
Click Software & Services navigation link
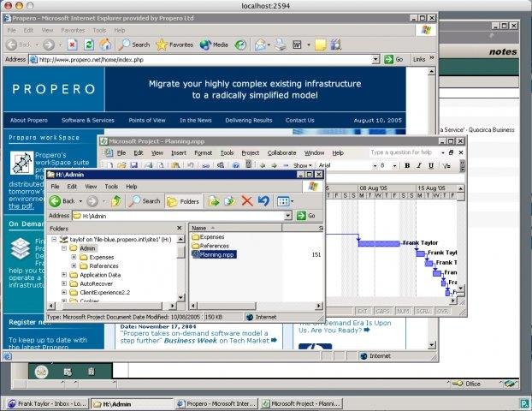[88, 120]
